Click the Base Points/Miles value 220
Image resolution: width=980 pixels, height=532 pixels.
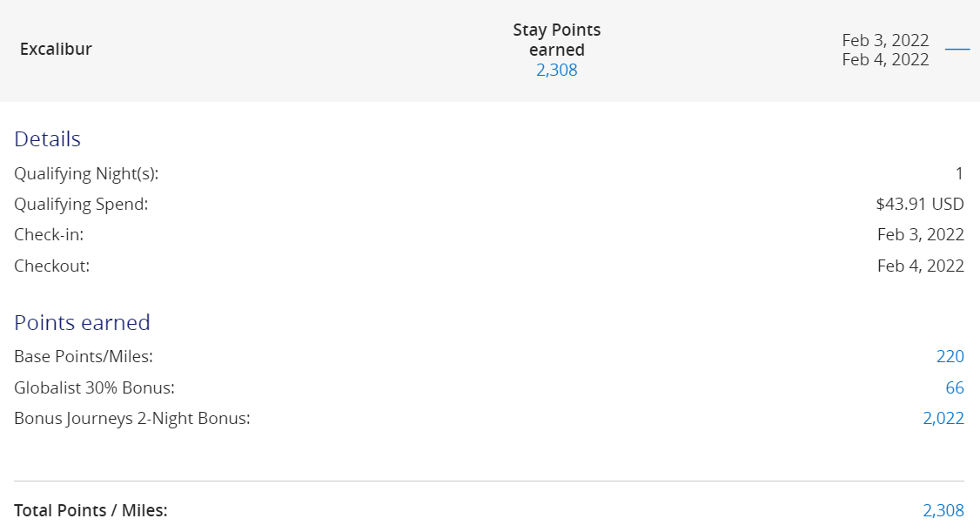(951, 356)
